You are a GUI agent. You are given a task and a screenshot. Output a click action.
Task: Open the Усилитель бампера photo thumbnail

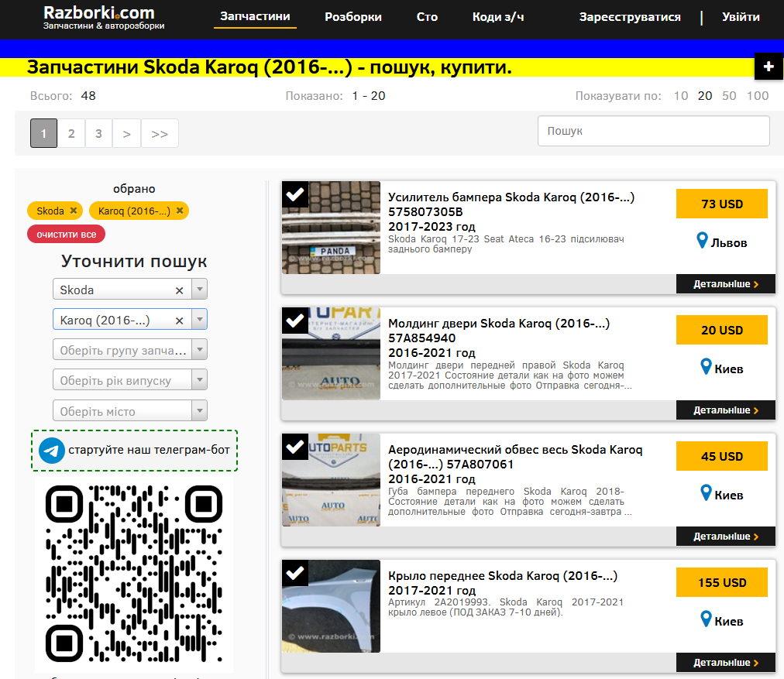pyautogui.click(x=331, y=228)
